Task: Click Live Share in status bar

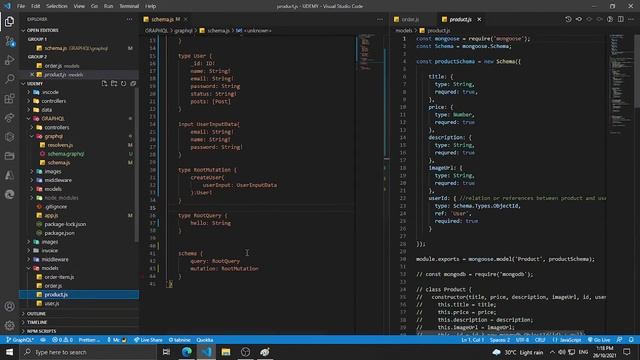Action: click(148, 340)
